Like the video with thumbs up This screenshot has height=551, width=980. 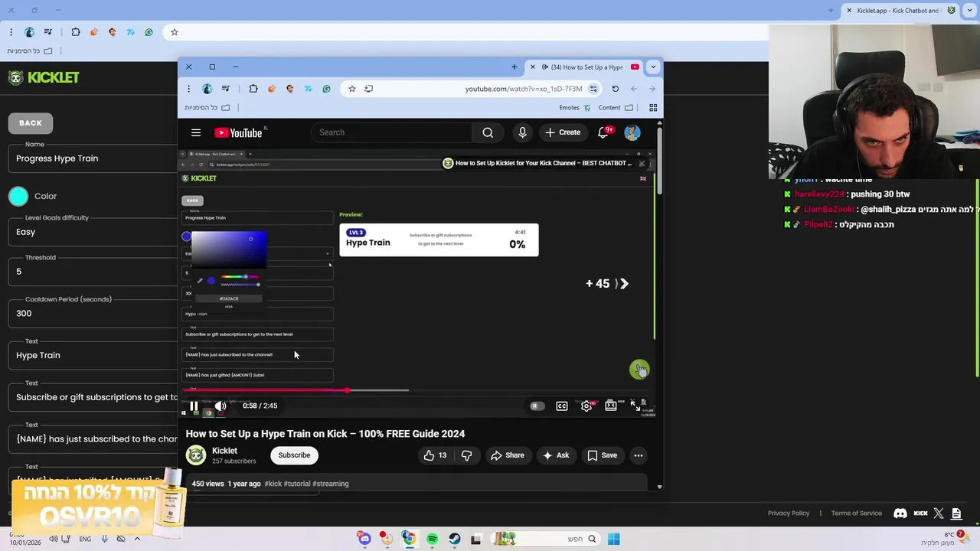(435, 455)
